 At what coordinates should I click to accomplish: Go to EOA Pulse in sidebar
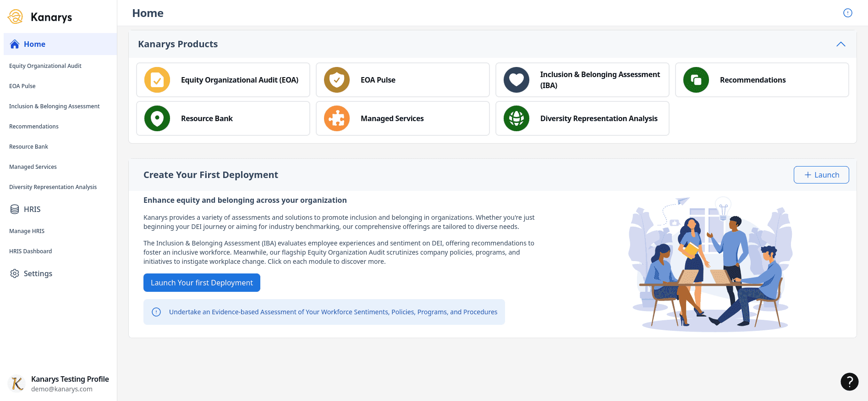(22, 86)
